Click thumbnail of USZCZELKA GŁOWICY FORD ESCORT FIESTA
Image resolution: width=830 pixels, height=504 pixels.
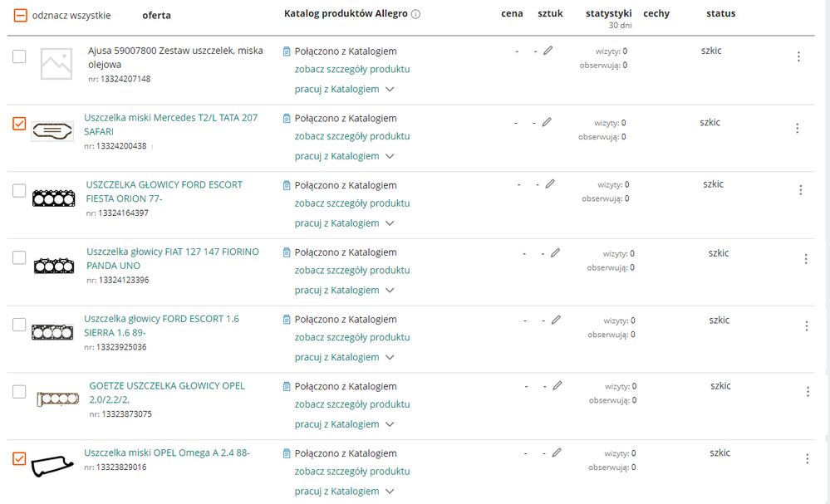click(54, 198)
